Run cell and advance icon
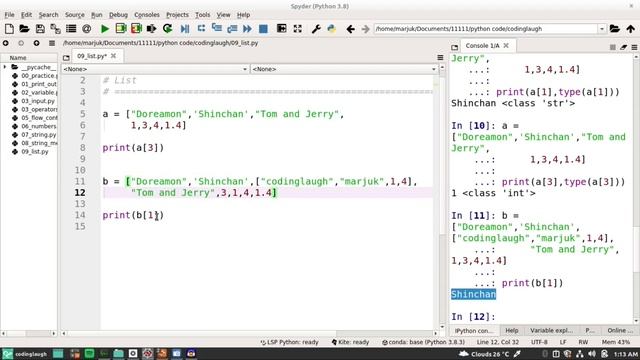The image size is (640, 360). click(x=136, y=29)
